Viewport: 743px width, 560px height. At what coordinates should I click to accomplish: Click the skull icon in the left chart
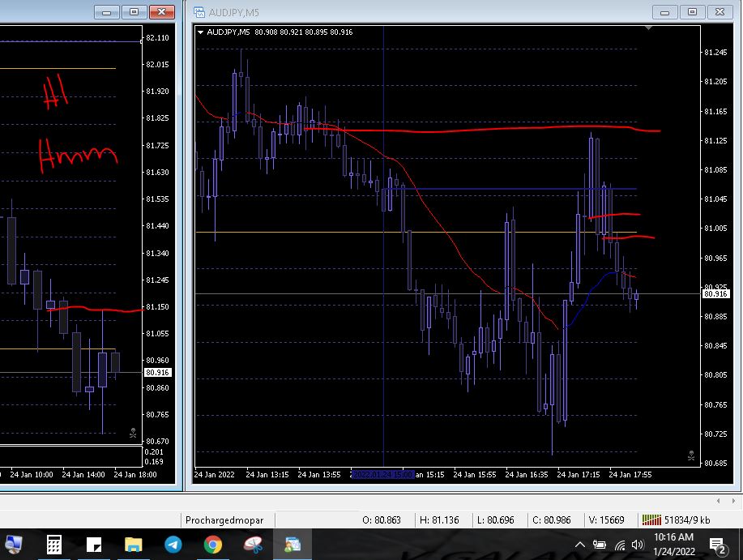(133, 433)
